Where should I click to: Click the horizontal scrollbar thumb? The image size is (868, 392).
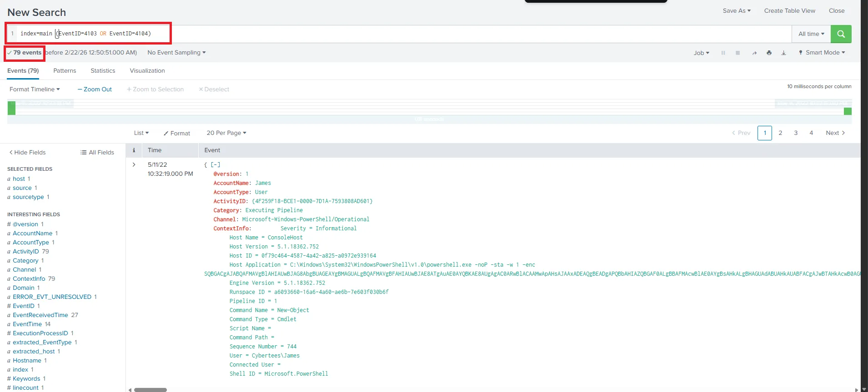coord(151,390)
